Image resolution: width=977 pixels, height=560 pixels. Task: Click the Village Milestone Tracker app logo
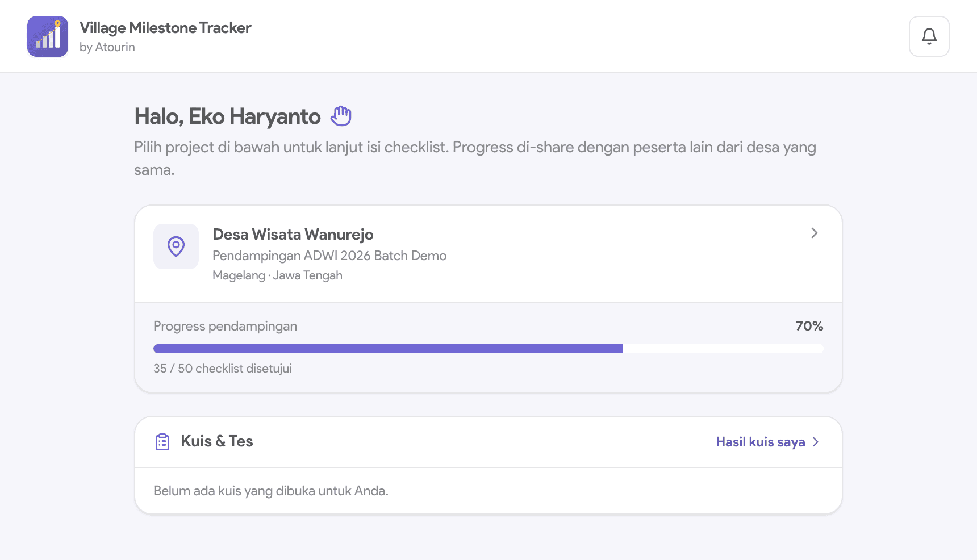pyautogui.click(x=48, y=36)
